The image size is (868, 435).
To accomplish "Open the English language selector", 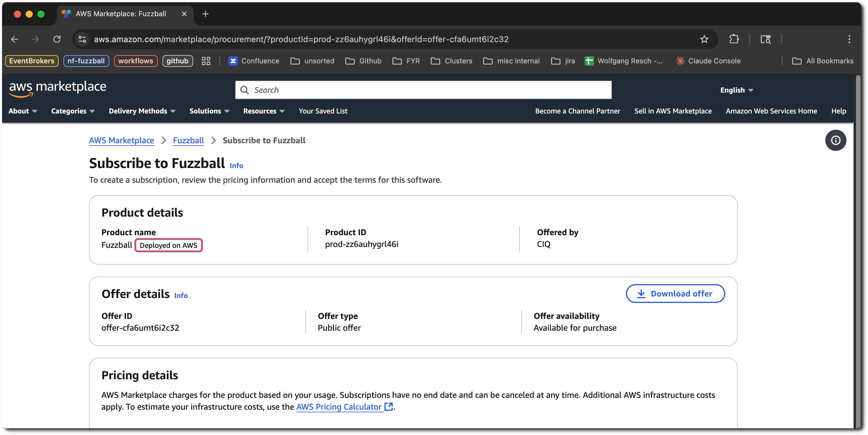I will [736, 90].
